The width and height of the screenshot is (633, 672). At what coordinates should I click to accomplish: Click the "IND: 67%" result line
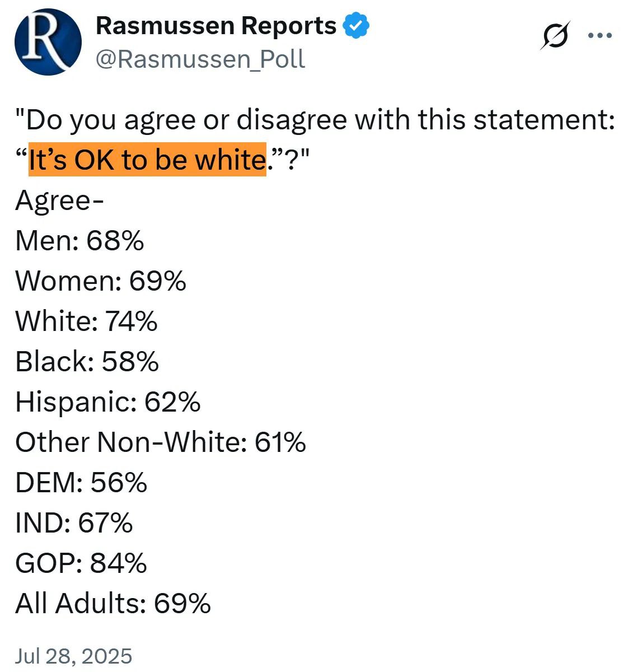click(74, 523)
